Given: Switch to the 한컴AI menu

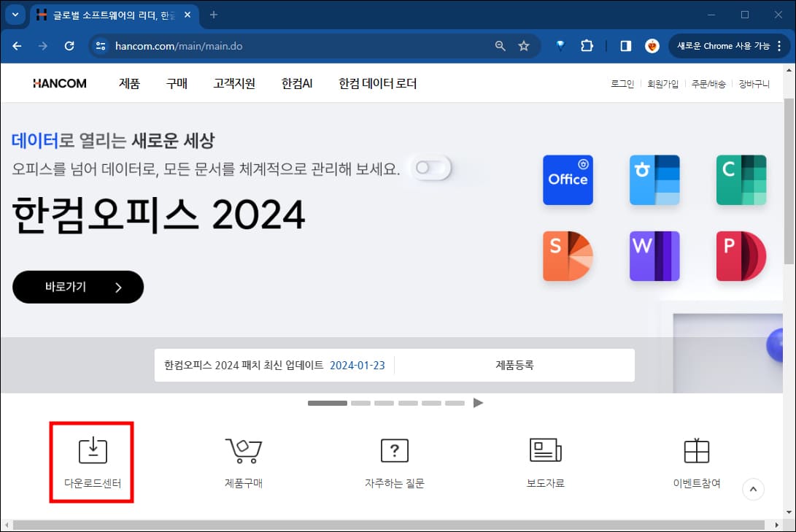Looking at the screenshot, I should 296,83.
